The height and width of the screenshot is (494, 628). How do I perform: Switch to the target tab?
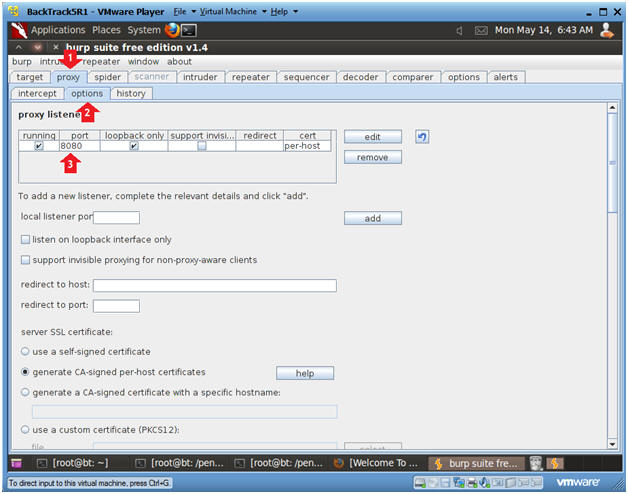coord(30,77)
